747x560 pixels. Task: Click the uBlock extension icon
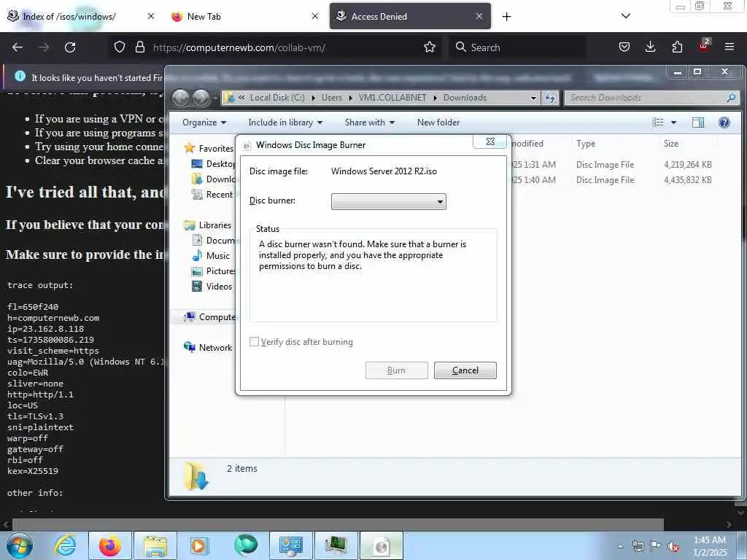coord(704,46)
